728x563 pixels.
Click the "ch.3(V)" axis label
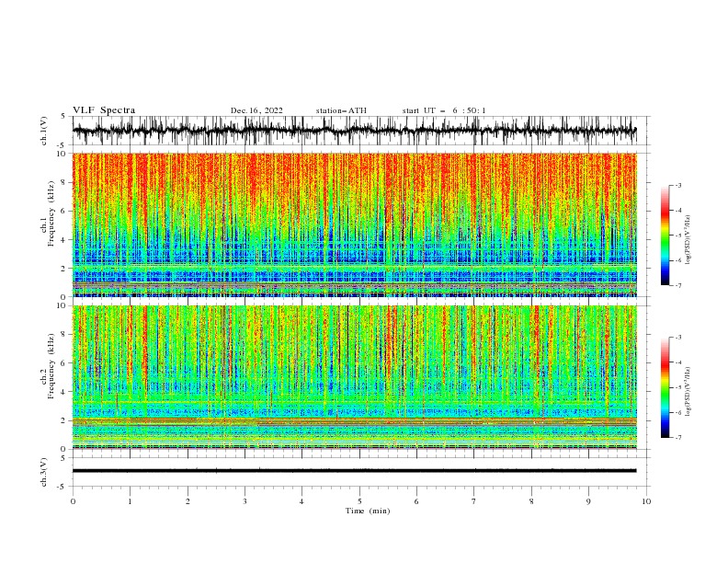pos(44,472)
